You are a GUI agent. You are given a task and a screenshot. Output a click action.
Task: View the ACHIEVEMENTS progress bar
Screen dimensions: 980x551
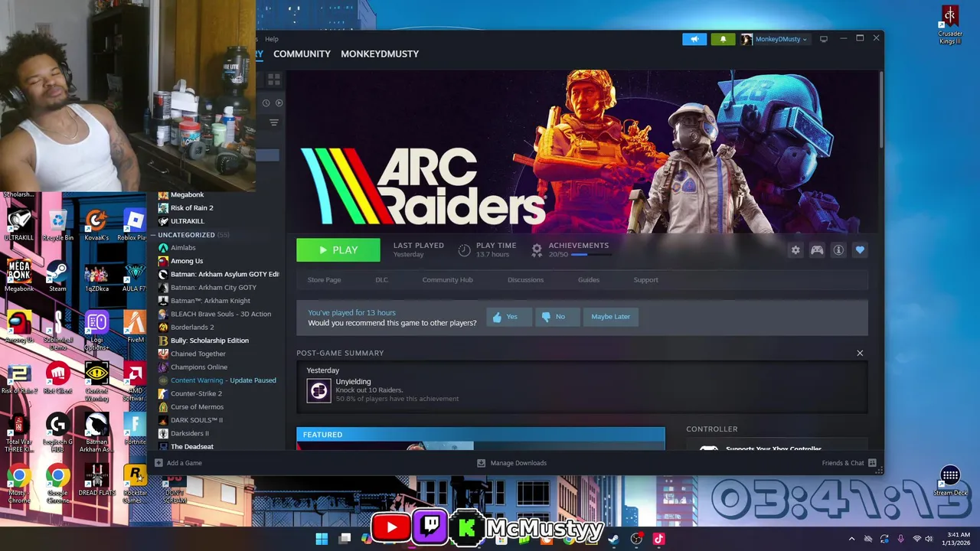tap(590, 254)
